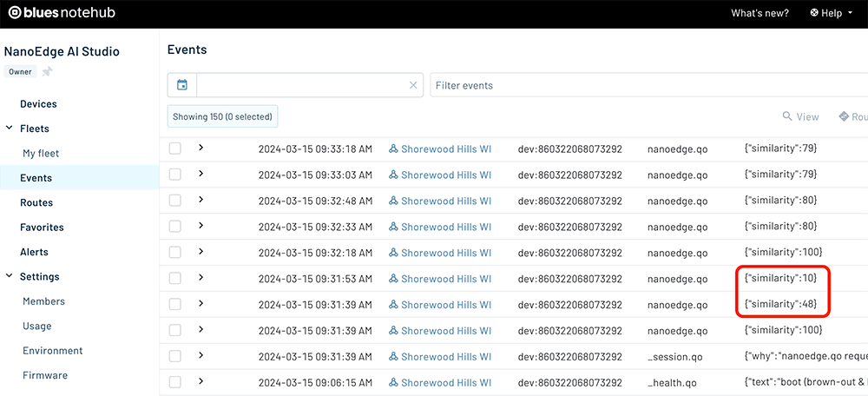Open Usage under Settings

click(x=37, y=326)
